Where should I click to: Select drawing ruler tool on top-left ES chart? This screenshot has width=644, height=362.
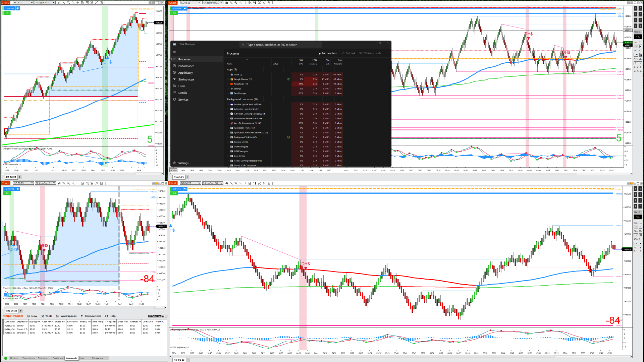[64, 3]
